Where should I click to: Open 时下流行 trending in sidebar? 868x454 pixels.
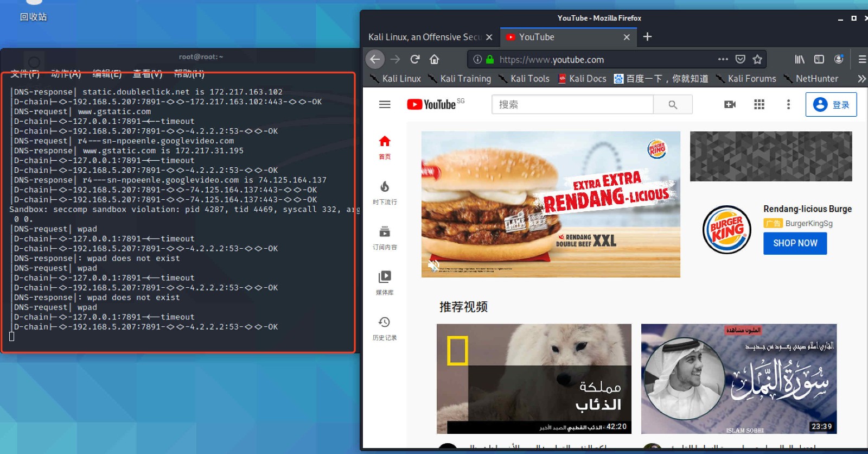[385, 193]
